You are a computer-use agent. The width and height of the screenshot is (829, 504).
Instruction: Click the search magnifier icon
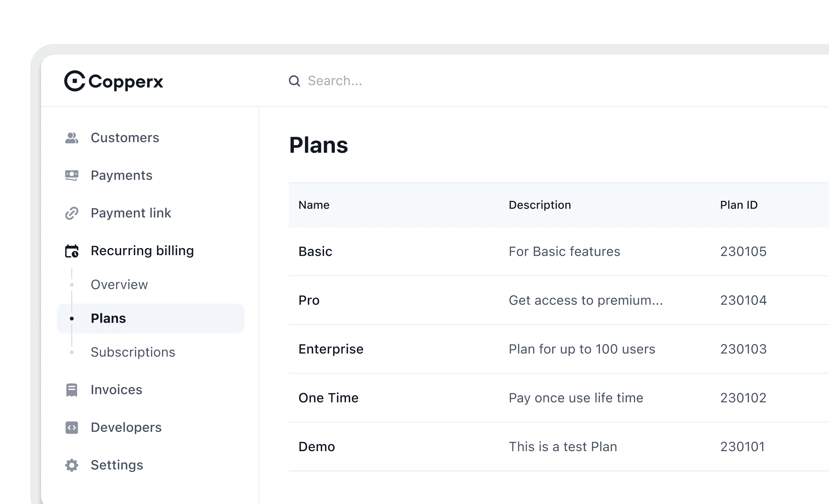294,81
